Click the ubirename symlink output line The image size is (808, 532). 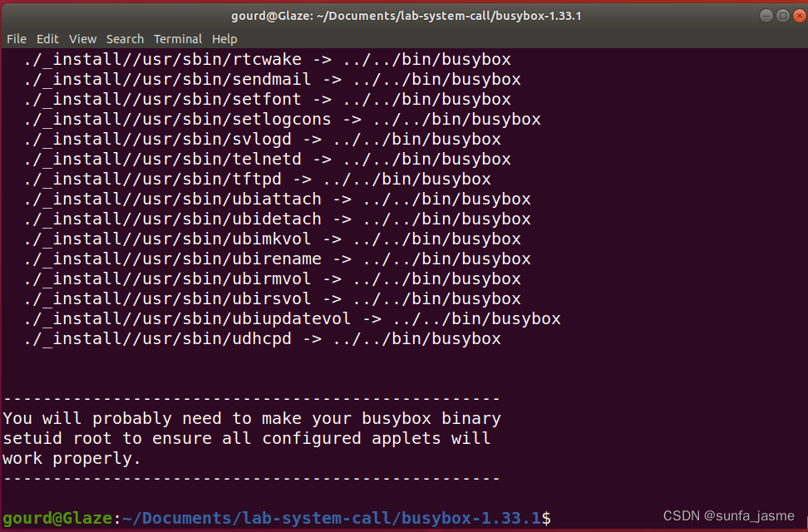point(278,259)
